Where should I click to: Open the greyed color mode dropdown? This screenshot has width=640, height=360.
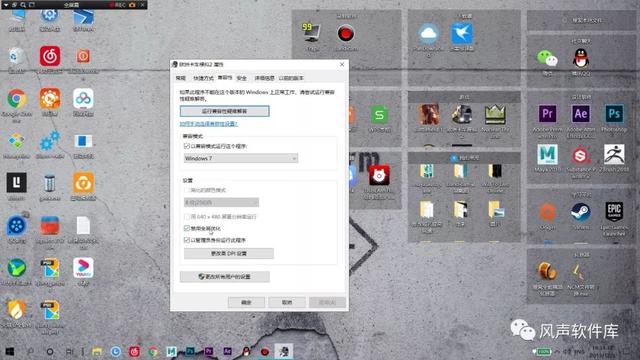tap(221, 202)
